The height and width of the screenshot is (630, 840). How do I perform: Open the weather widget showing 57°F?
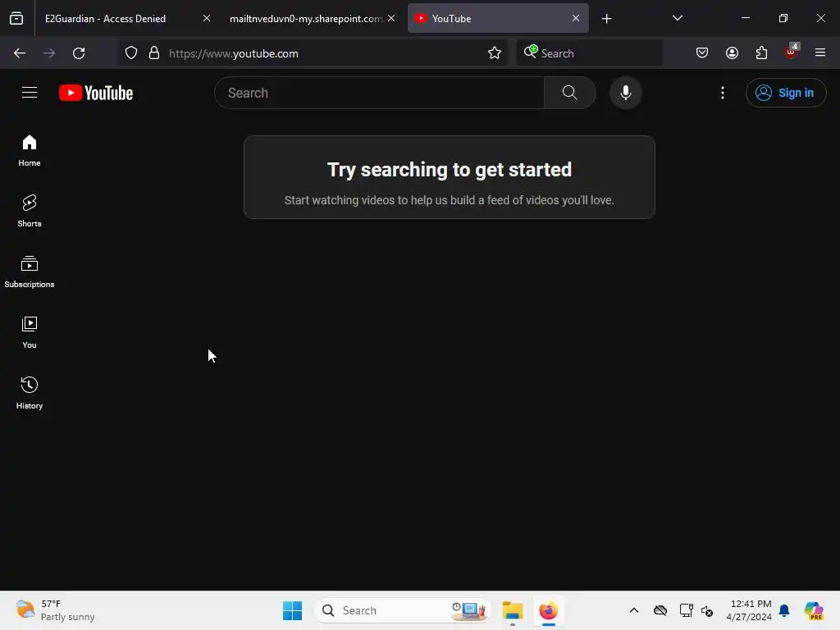(55, 610)
